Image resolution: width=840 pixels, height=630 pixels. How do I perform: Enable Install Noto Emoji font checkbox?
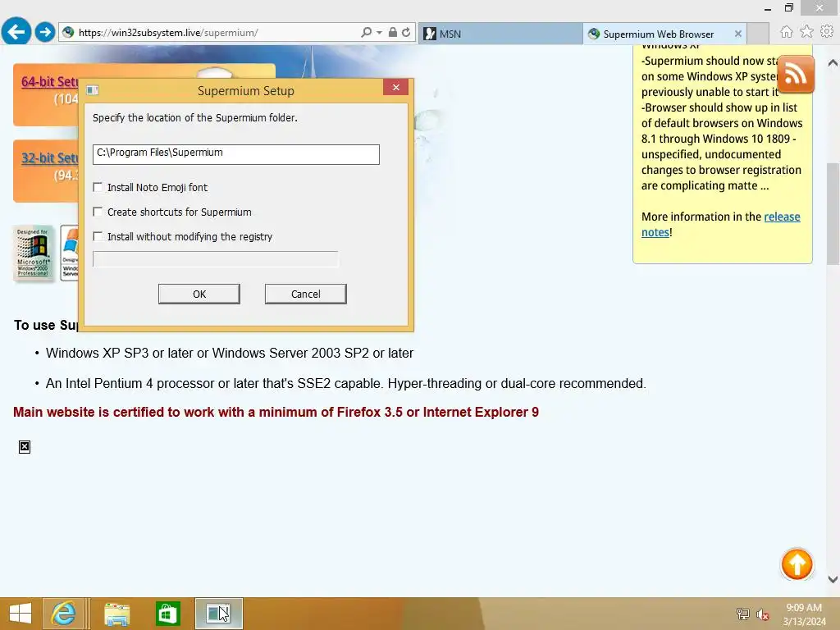98,187
